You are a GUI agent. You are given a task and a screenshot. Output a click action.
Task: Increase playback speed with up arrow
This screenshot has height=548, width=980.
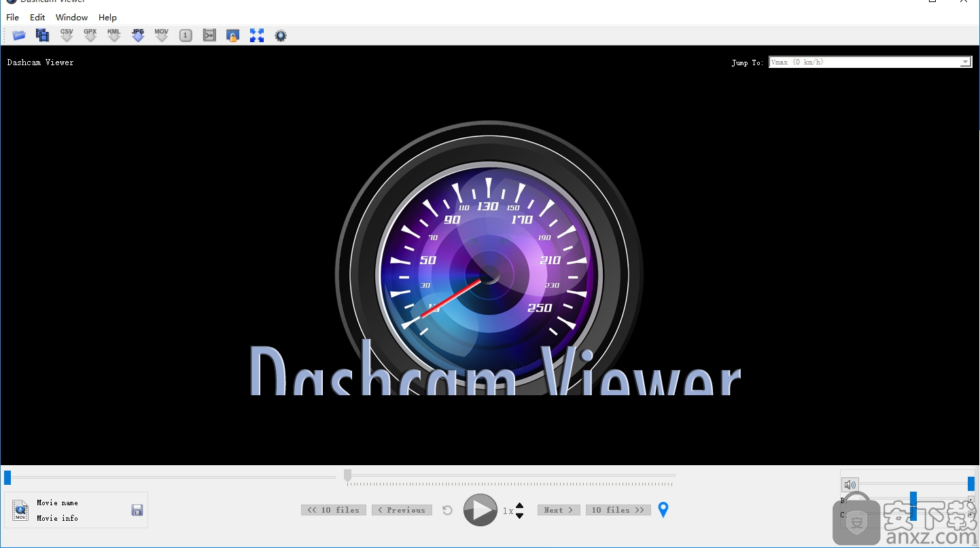[520, 505]
